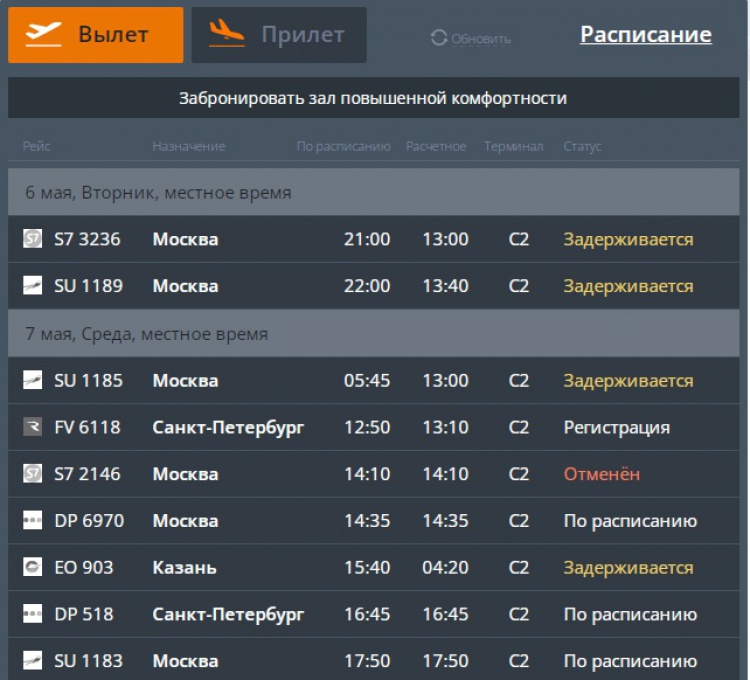Click the airline logo next to SU 1185

[33, 380]
